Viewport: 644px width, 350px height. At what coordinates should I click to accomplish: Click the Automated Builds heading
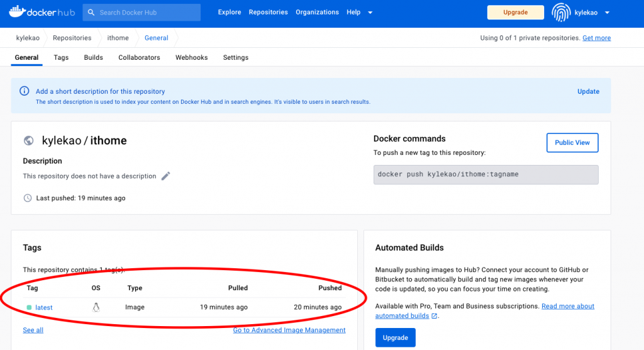point(409,247)
